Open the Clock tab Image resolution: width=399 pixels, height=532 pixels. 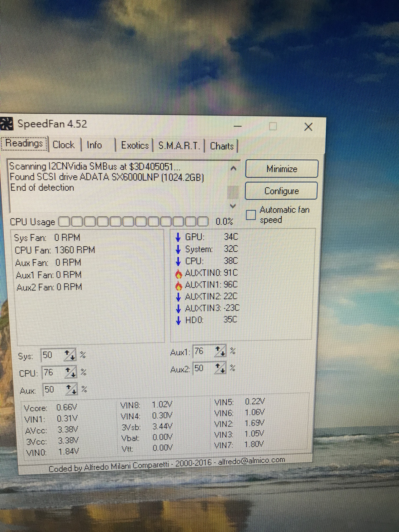click(63, 145)
